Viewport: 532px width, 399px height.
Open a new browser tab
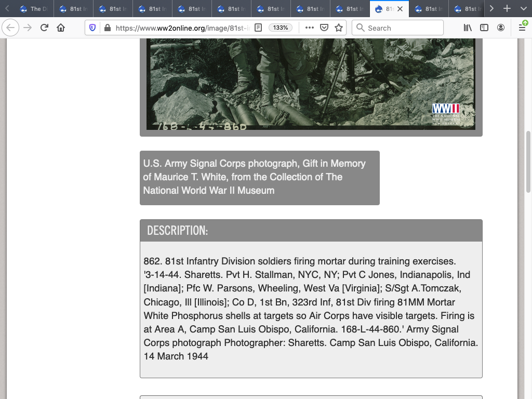(507, 9)
